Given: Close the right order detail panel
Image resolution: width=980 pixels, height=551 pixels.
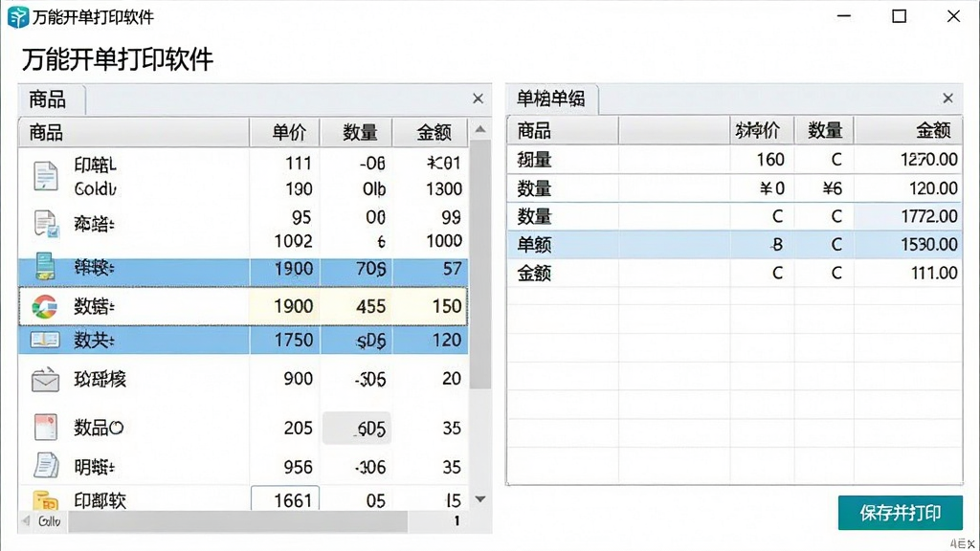Looking at the screenshot, I should (948, 99).
